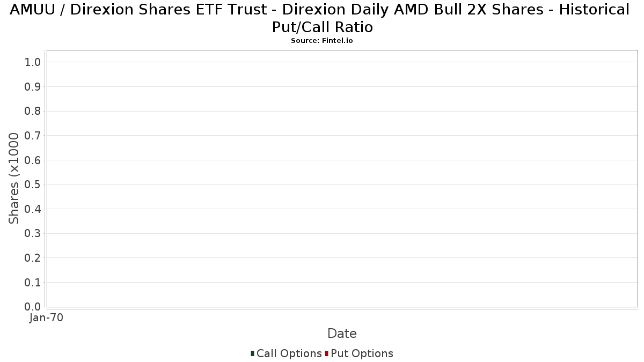This screenshot has height=362, width=644.
Task: Click the 0.9 y-axis tick label
Action: [33, 87]
